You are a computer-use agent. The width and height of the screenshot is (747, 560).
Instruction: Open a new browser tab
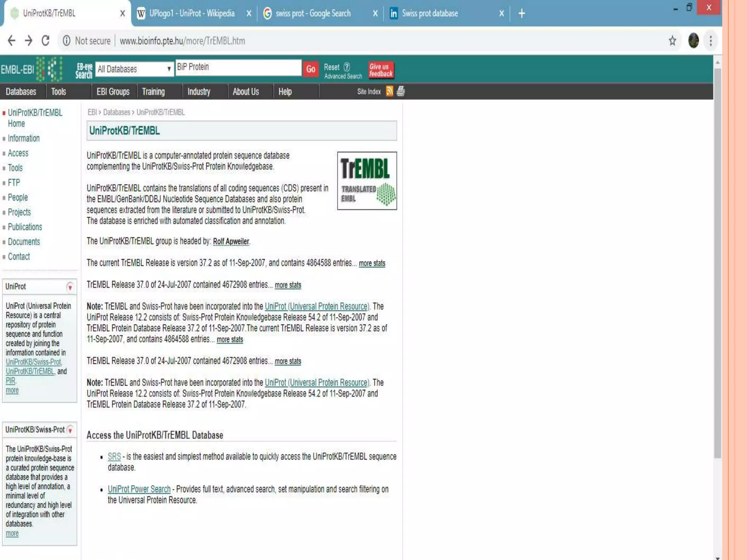click(522, 13)
